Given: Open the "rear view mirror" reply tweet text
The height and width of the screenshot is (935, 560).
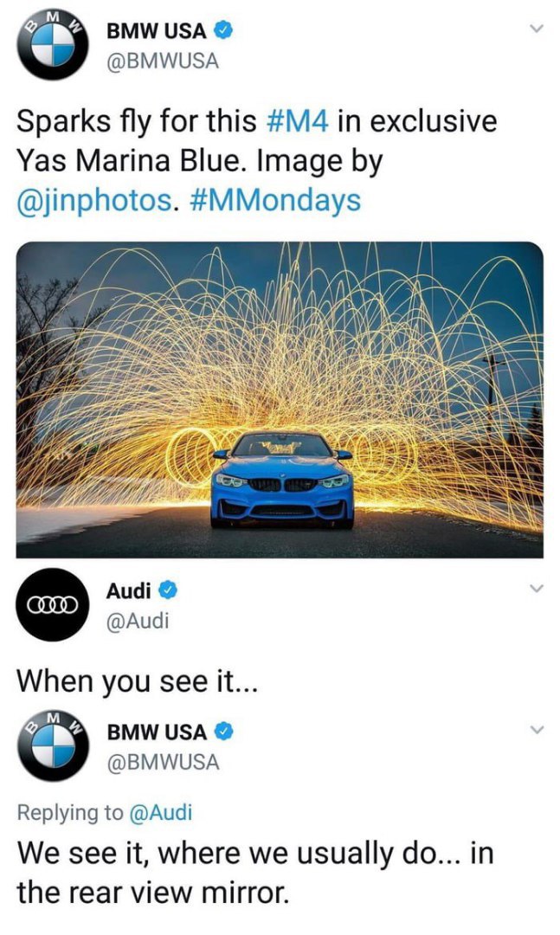Looking at the screenshot, I should click(x=255, y=873).
